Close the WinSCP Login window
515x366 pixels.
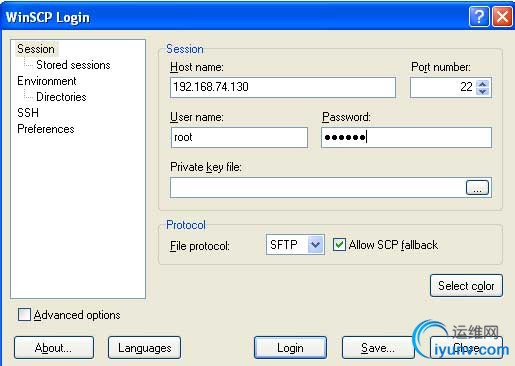coord(502,16)
